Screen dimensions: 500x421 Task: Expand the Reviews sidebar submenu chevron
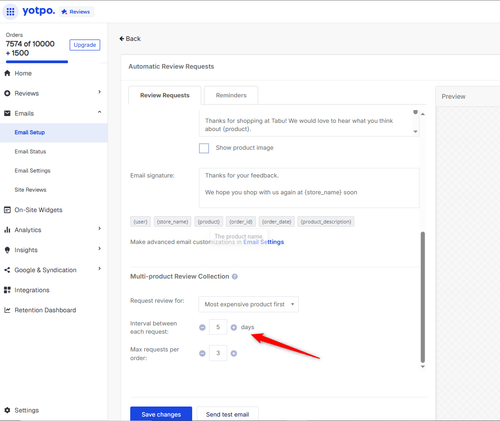[99, 92]
